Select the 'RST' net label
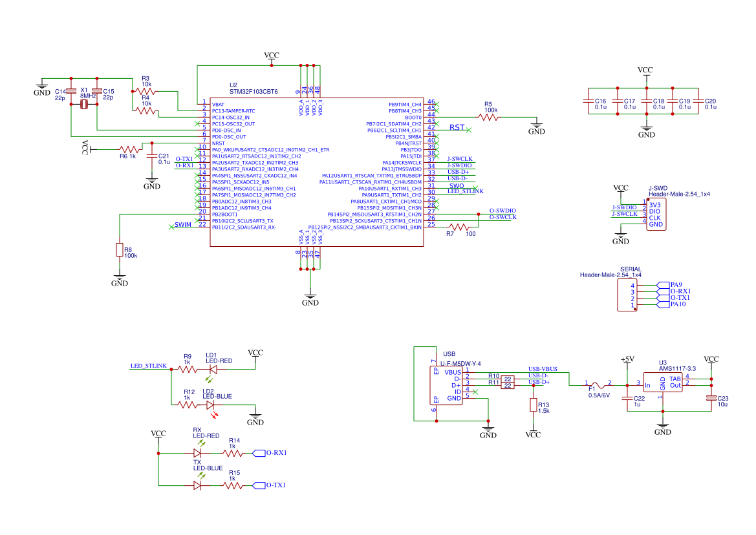The width and height of the screenshot is (756, 535). [x=457, y=127]
